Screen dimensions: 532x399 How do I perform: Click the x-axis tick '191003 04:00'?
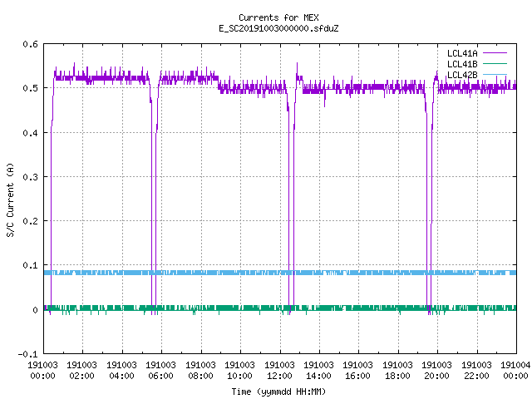click(121, 370)
